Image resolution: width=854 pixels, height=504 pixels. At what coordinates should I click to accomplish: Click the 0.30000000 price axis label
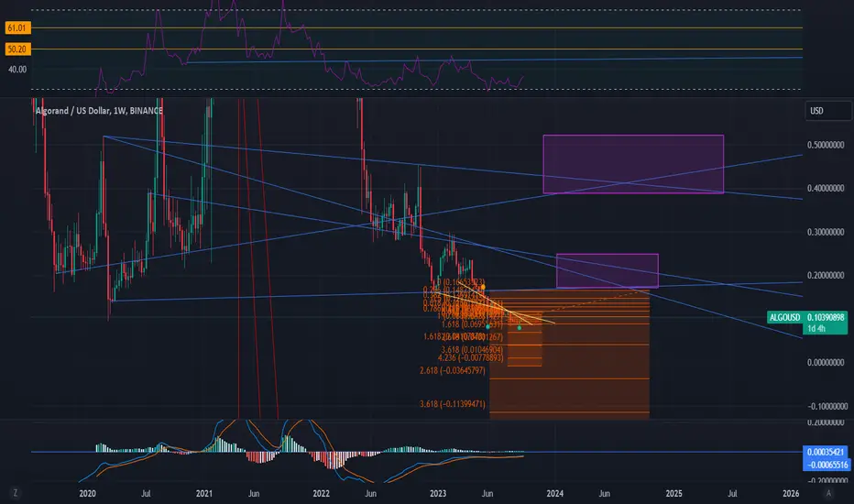point(826,232)
